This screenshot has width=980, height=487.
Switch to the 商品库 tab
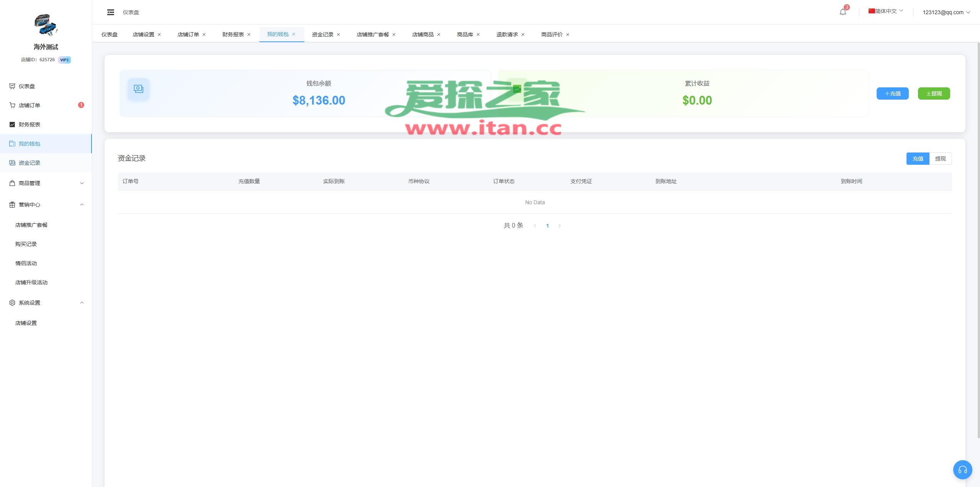[x=465, y=34]
